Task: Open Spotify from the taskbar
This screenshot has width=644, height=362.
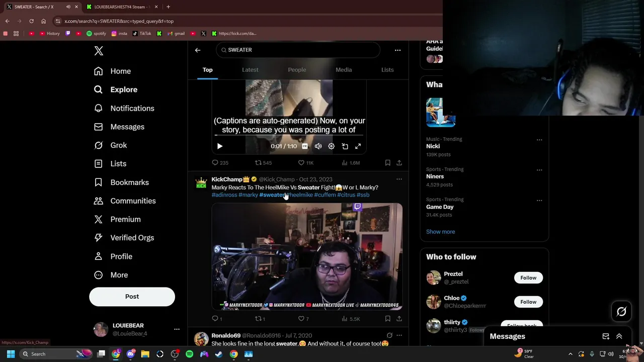Action: tap(189, 354)
